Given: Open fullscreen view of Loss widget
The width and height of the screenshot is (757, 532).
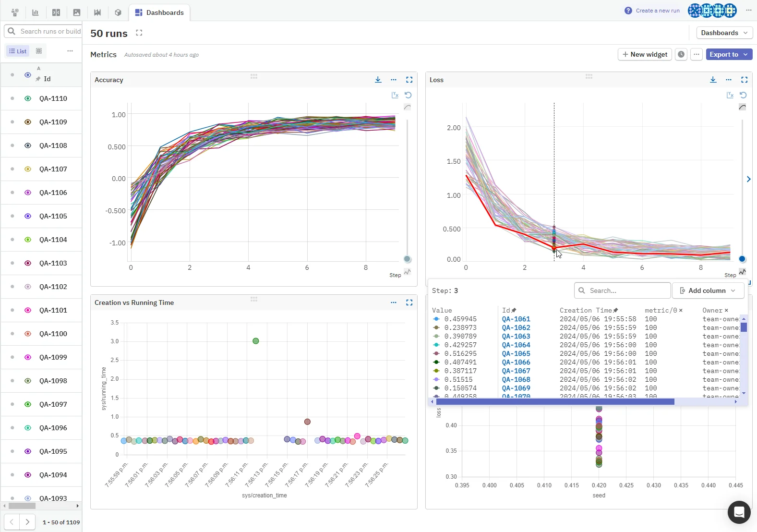Looking at the screenshot, I should point(744,80).
